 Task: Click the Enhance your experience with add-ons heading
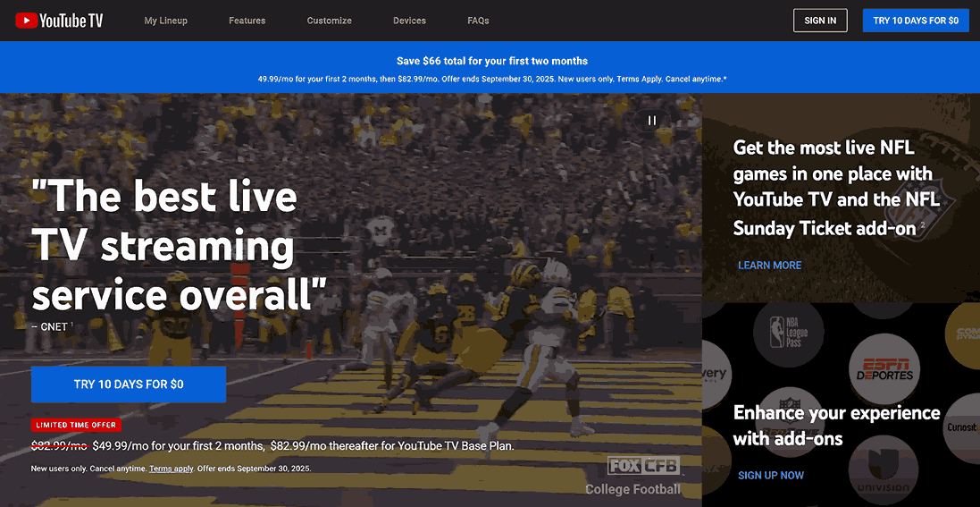pos(836,426)
